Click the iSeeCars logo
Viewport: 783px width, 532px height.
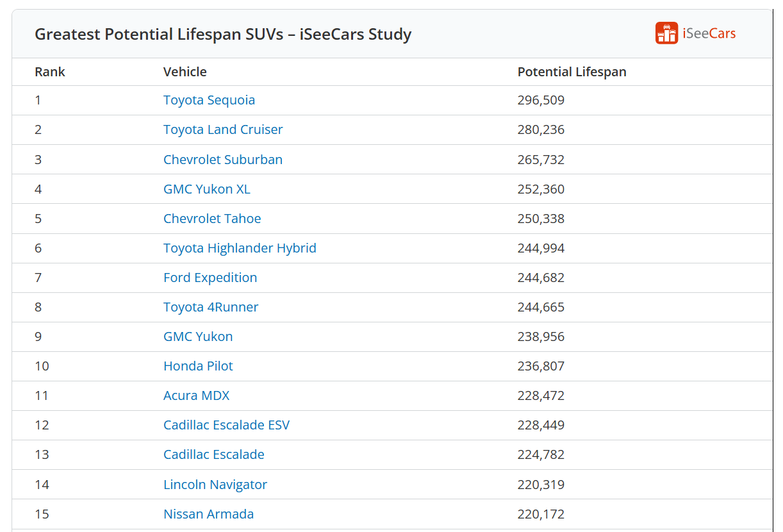pyautogui.click(x=695, y=33)
